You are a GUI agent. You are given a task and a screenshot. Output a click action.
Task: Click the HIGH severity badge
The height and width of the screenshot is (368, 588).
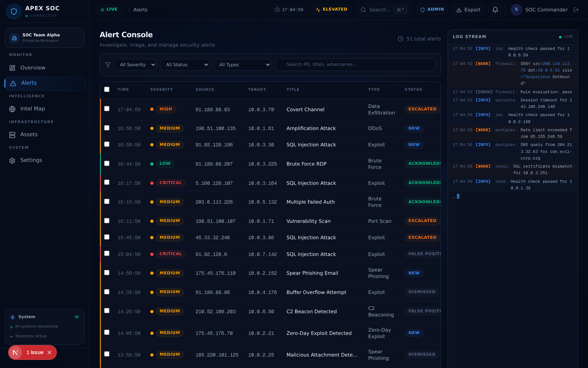coord(166,109)
